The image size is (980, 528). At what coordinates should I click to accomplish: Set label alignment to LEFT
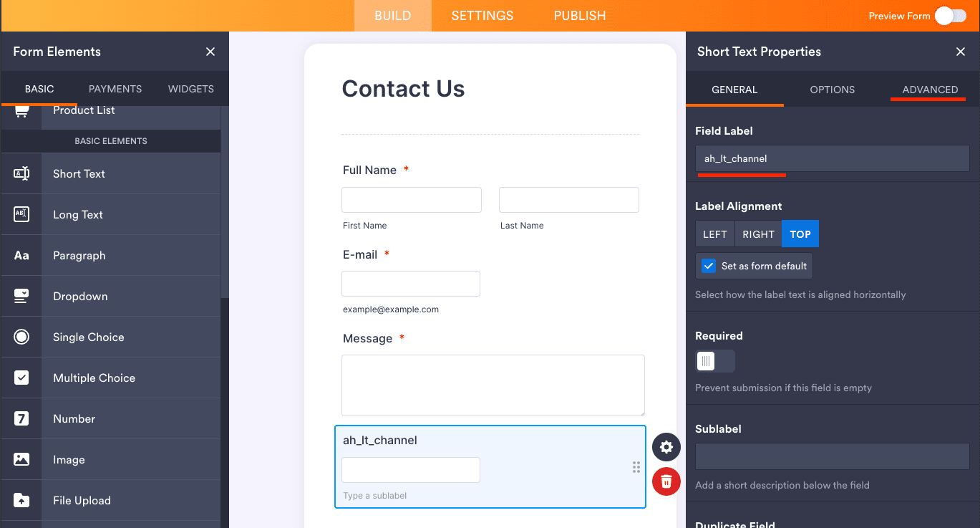(714, 234)
